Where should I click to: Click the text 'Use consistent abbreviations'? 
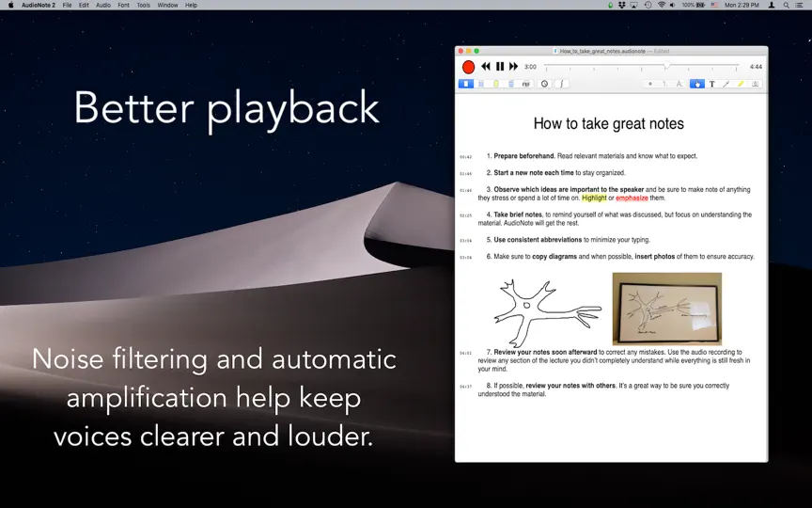coord(538,240)
